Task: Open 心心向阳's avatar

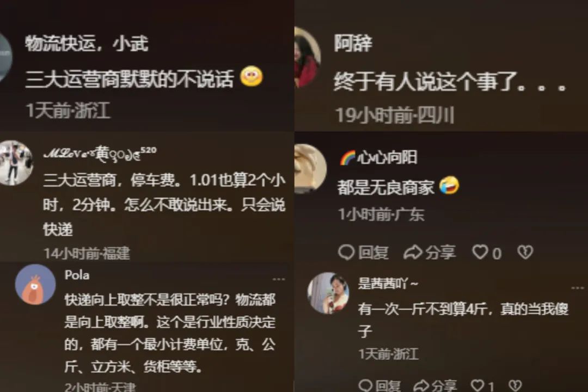Action: pyautogui.click(x=310, y=168)
